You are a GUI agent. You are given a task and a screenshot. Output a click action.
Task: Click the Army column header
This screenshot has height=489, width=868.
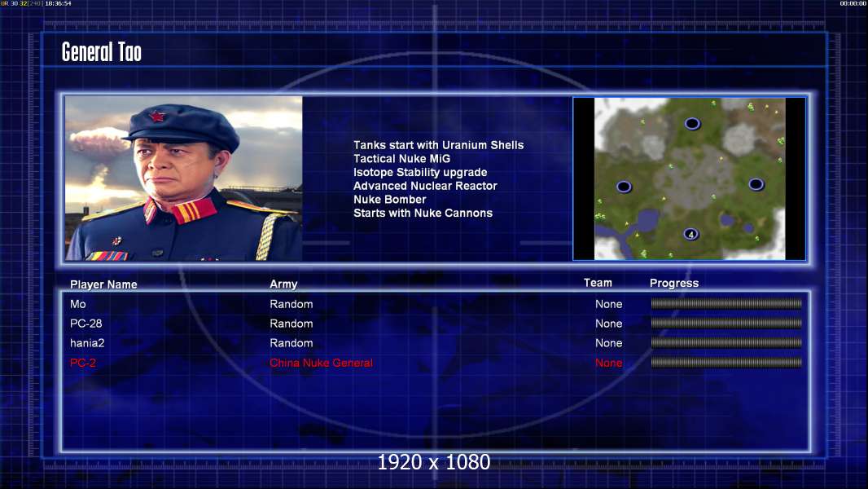[283, 284]
